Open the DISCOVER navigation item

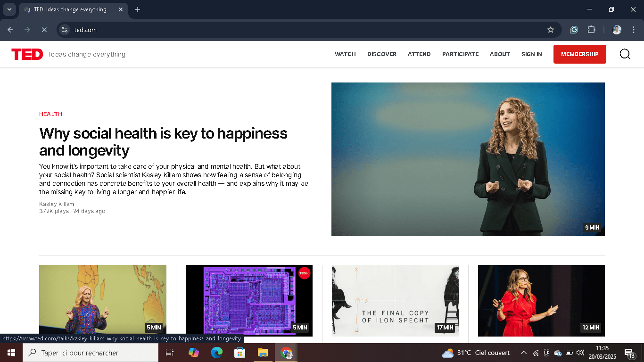point(382,54)
